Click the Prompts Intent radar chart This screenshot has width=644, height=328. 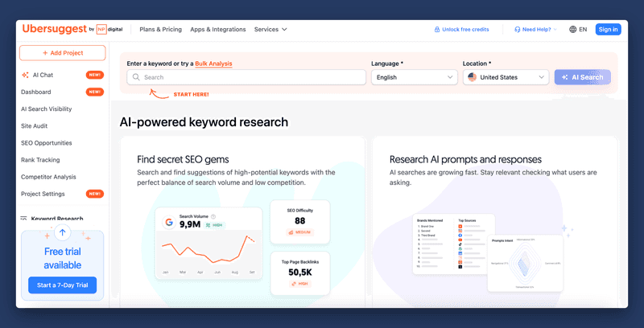click(525, 263)
